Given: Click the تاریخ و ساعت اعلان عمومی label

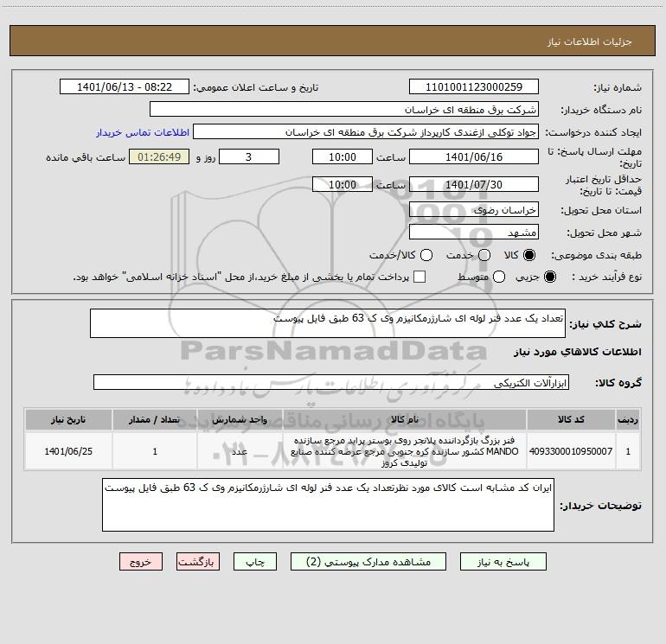Looking at the screenshot, I should [256, 87].
